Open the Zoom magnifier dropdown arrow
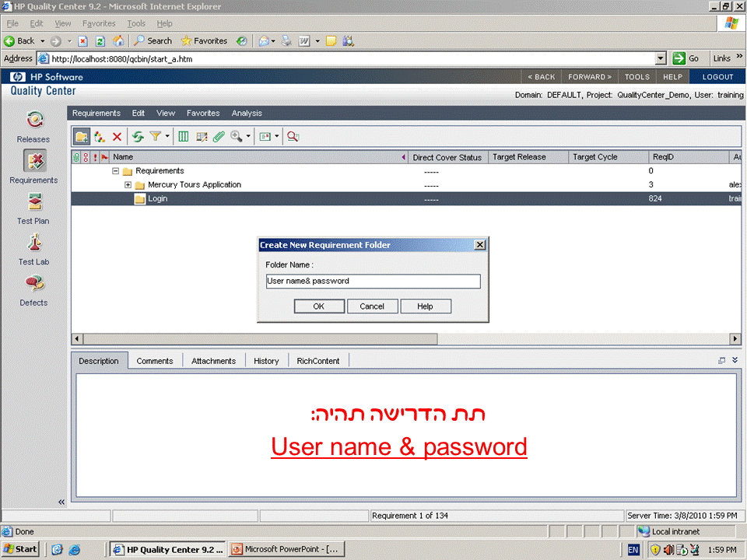The height and width of the screenshot is (560, 747). click(248, 137)
